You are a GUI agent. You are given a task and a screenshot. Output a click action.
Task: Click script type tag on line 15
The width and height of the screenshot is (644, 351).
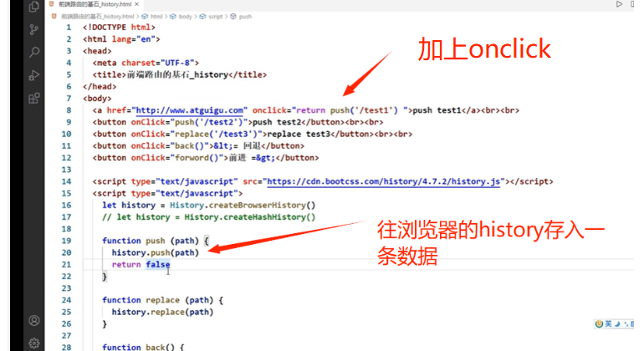(167, 193)
